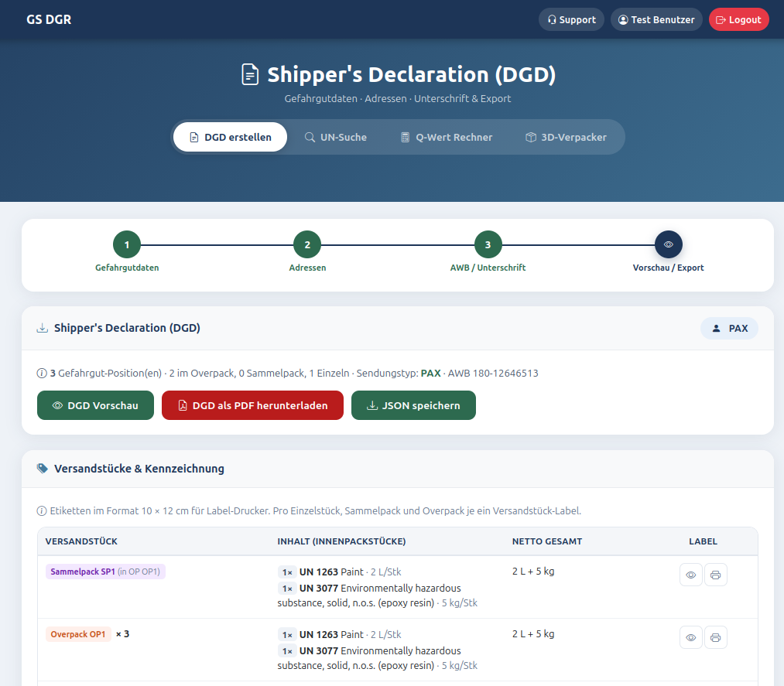Screen dimensions: 784x686
Task: Jump to step 1 Gefahrgutdaten circle
Action: pos(127,244)
